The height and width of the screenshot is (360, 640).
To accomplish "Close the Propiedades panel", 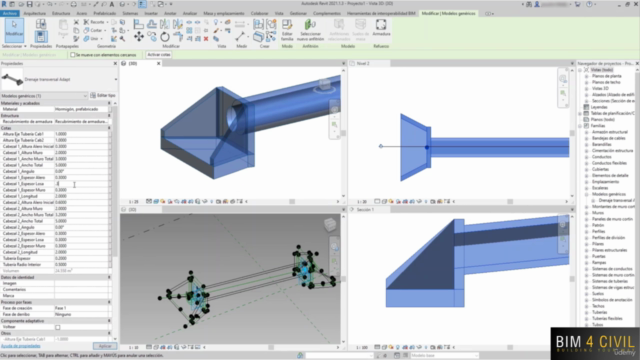I will (115, 63).
